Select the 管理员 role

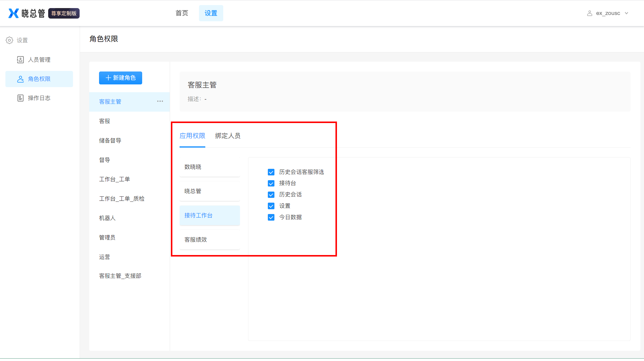click(129, 237)
